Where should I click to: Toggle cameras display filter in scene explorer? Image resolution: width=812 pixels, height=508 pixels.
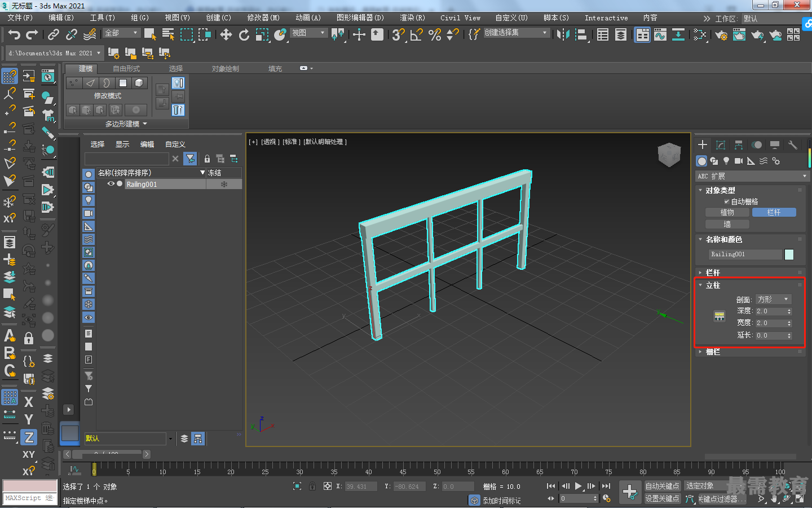click(89, 213)
